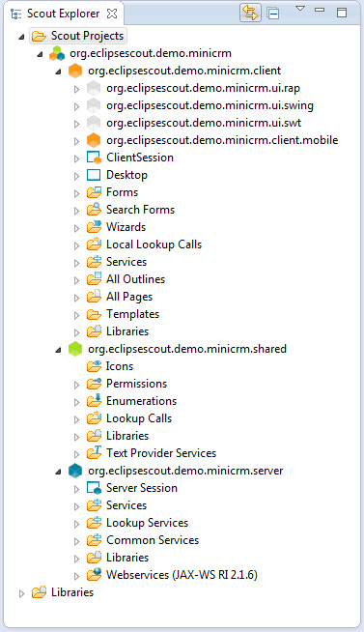Select the Search Forms row
Screen dimensions: 364x632
point(140,209)
